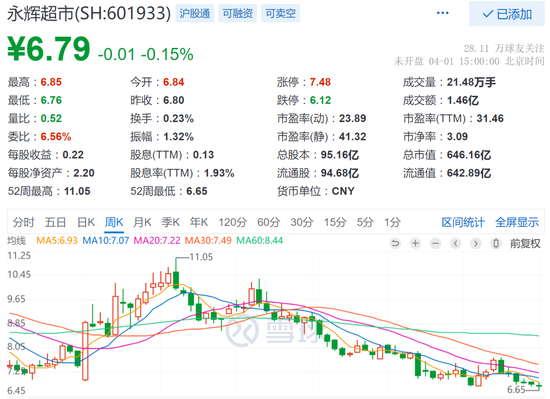Switch to 月K chart tab
This screenshot has height=399, width=550.
tap(142, 222)
